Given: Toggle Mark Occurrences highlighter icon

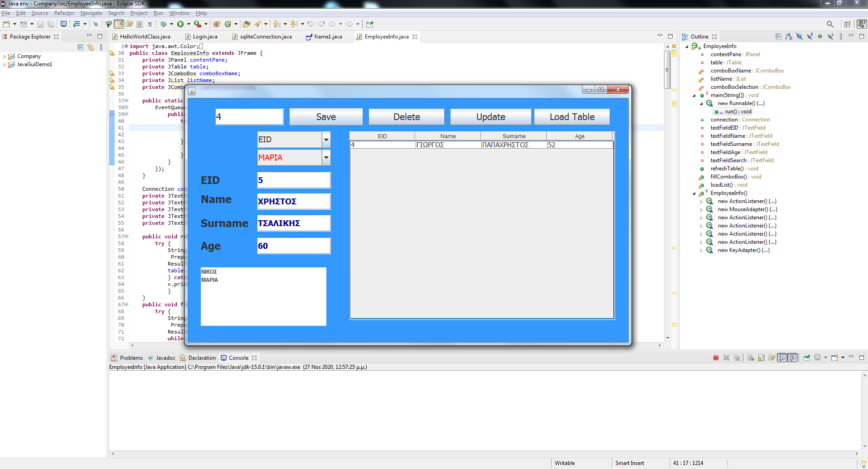Looking at the screenshot, I should (119, 24).
